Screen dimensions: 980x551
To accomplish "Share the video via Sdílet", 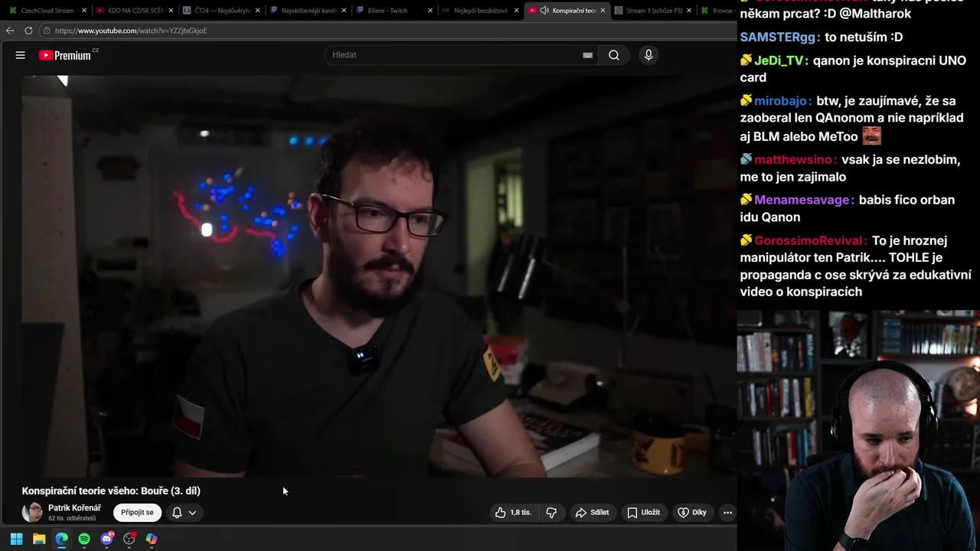I will (x=592, y=513).
